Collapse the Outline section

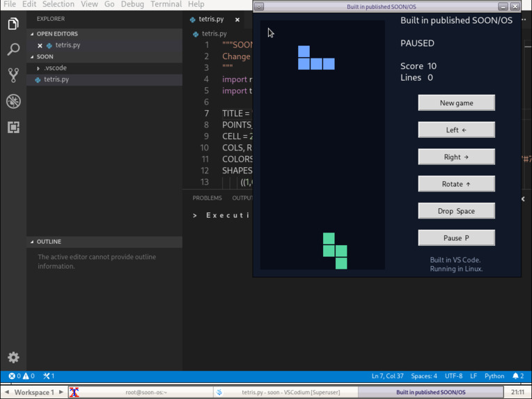(x=32, y=242)
